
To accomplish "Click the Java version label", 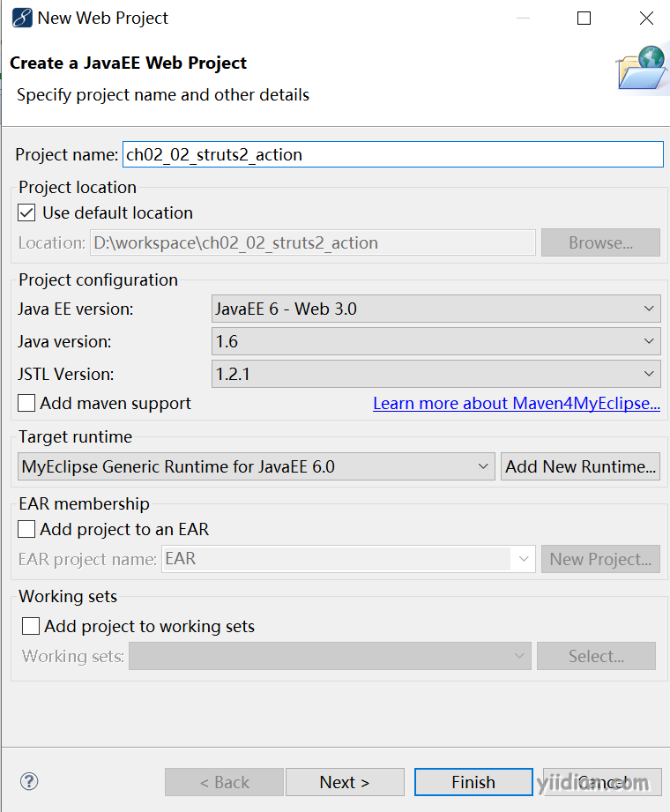I will (64, 342).
